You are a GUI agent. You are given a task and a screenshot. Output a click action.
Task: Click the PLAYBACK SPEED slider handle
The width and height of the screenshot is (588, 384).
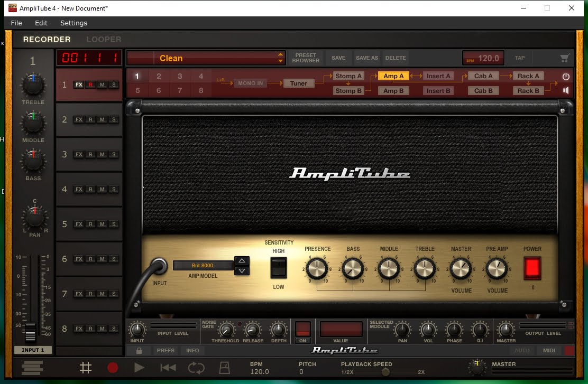click(385, 372)
